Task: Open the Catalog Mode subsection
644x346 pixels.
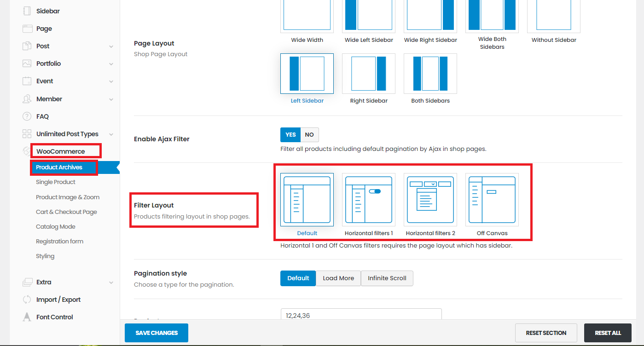Action: coord(56,227)
